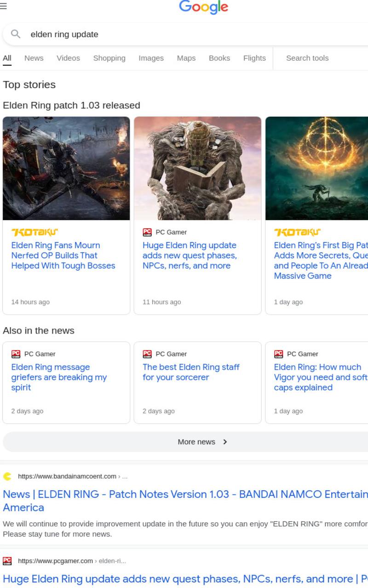Click the Bandai Namco Pac-Man favicon

tap(7, 476)
